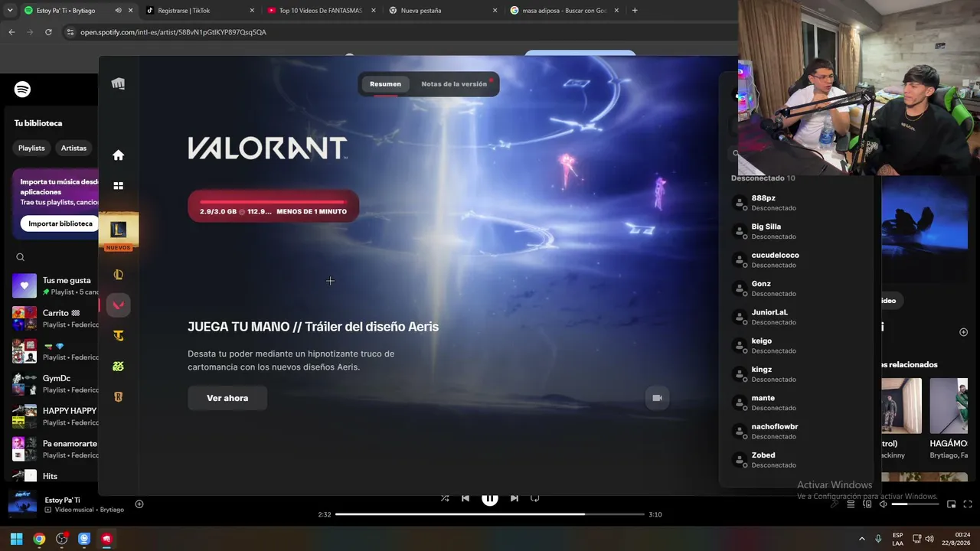Click Importar biblioteca in Spotify
Screen dimensions: 980x551
point(60,223)
